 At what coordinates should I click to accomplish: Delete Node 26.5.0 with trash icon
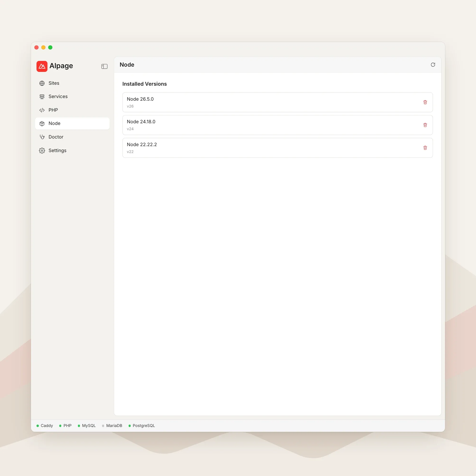425,102
